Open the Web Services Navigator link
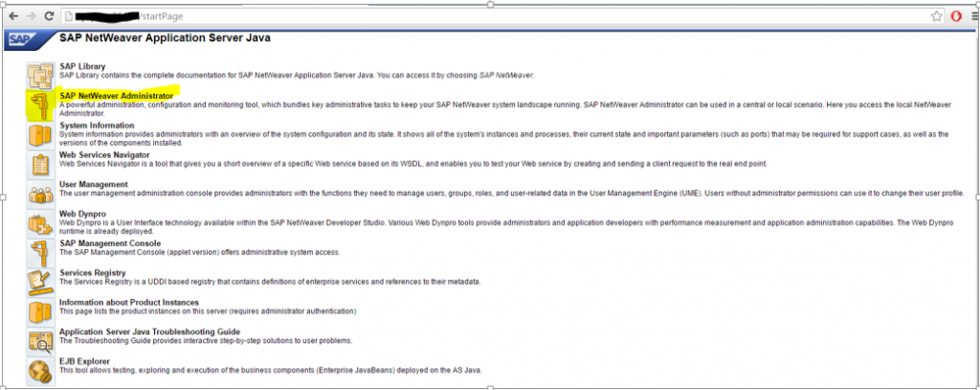 (104, 154)
